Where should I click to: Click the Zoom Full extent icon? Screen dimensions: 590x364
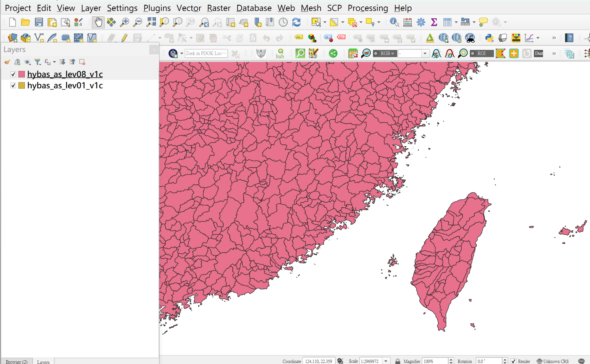[x=151, y=22]
